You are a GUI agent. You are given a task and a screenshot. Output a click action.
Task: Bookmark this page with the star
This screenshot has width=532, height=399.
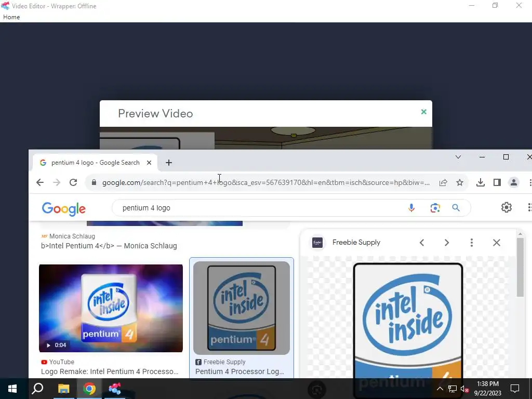coord(460,182)
